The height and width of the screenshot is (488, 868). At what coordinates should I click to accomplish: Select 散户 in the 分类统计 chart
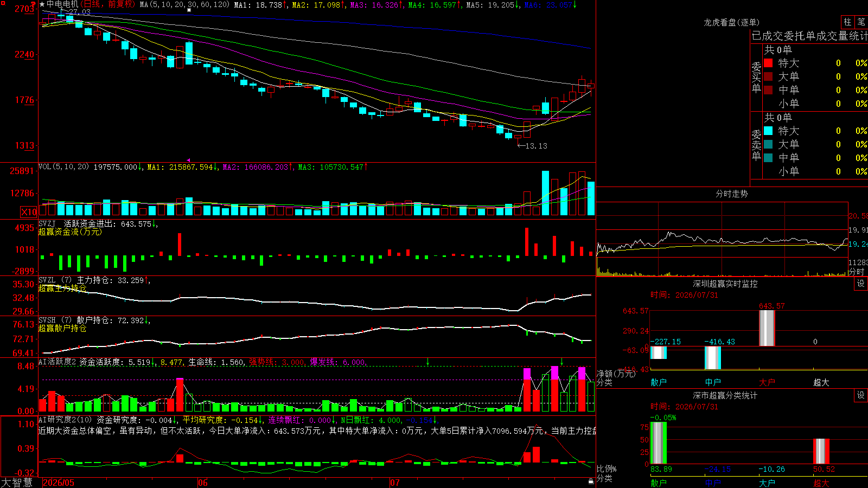coord(659,483)
